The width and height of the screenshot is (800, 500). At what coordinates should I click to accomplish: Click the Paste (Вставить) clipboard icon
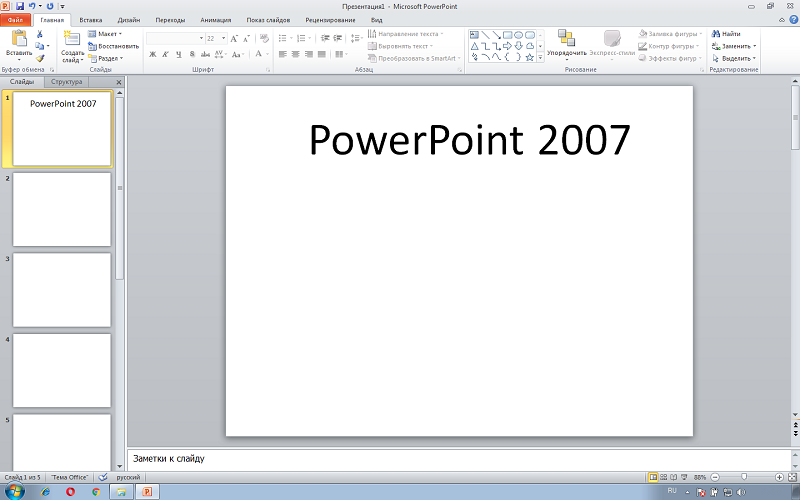pyautogui.click(x=19, y=38)
